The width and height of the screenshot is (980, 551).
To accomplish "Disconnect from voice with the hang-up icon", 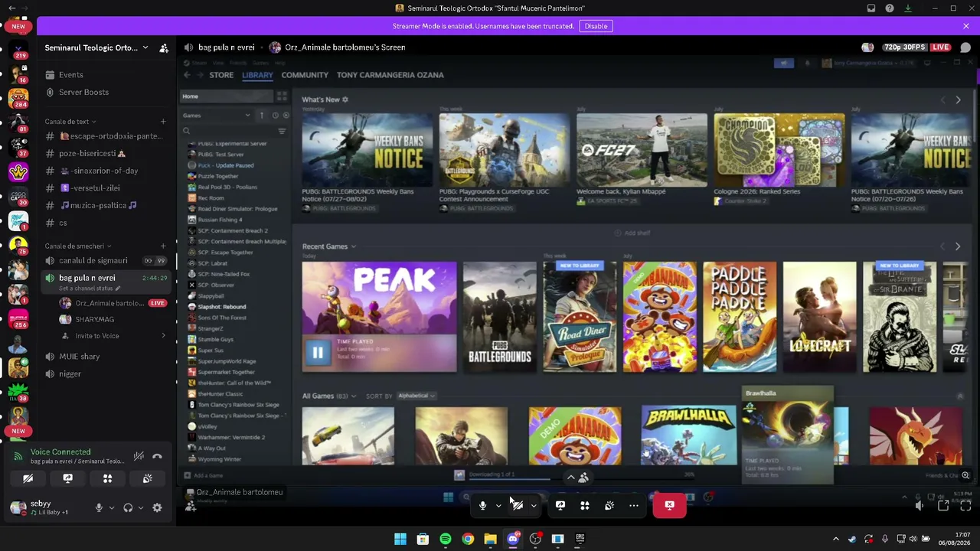I will 157,456.
